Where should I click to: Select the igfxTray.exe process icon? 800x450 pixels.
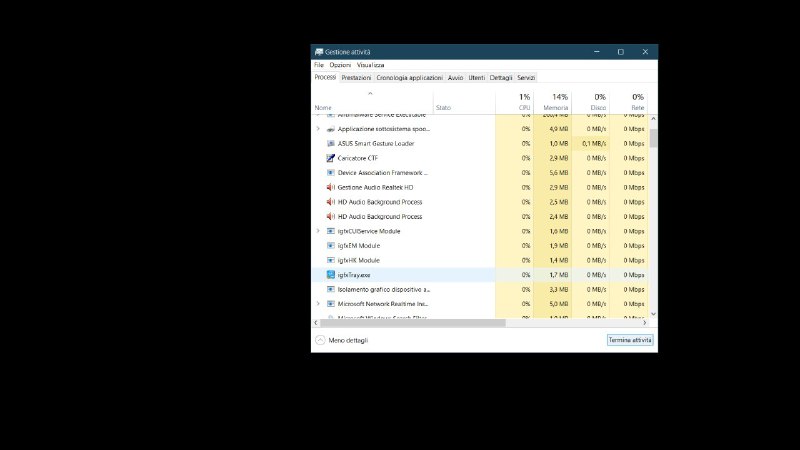click(x=331, y=274)
